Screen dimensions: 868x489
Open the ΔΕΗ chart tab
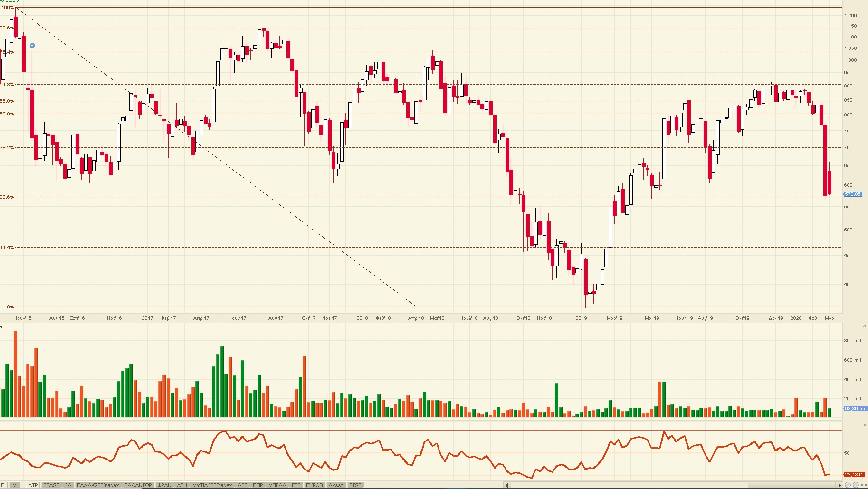coord(182,485)
